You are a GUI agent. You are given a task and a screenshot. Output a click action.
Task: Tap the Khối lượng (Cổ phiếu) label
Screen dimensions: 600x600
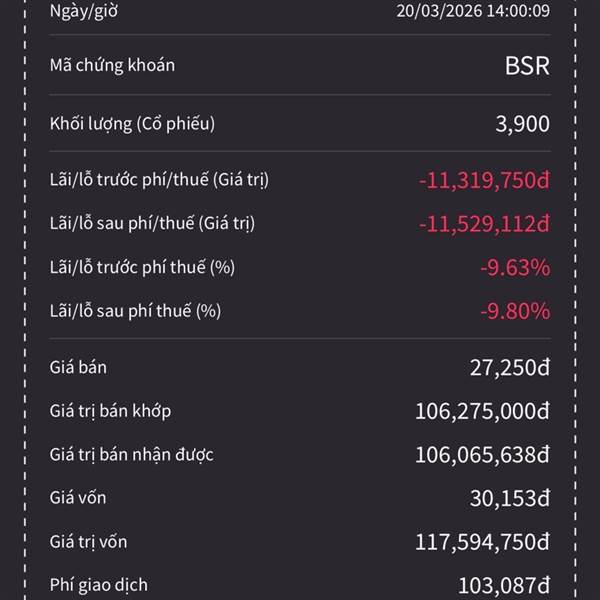132,124
